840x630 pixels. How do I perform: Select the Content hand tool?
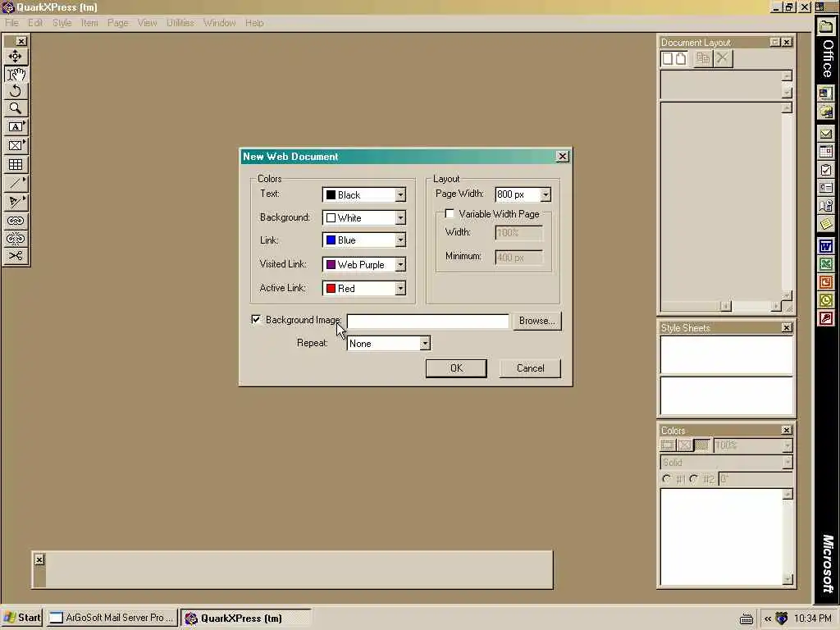16,74
